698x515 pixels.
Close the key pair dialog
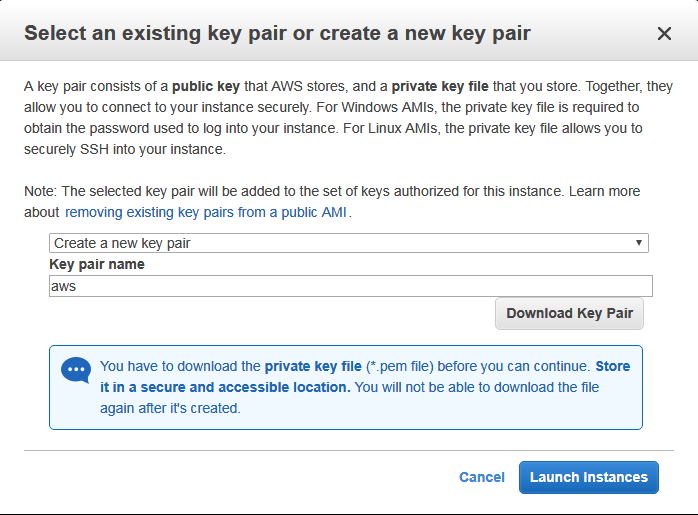pos(664,34)
